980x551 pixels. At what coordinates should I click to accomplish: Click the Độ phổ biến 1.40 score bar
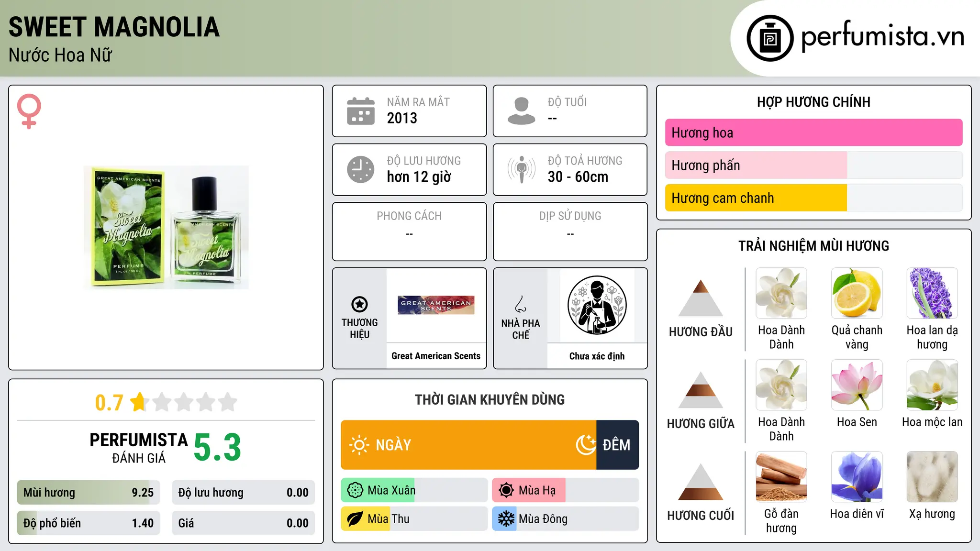(89, 523)
